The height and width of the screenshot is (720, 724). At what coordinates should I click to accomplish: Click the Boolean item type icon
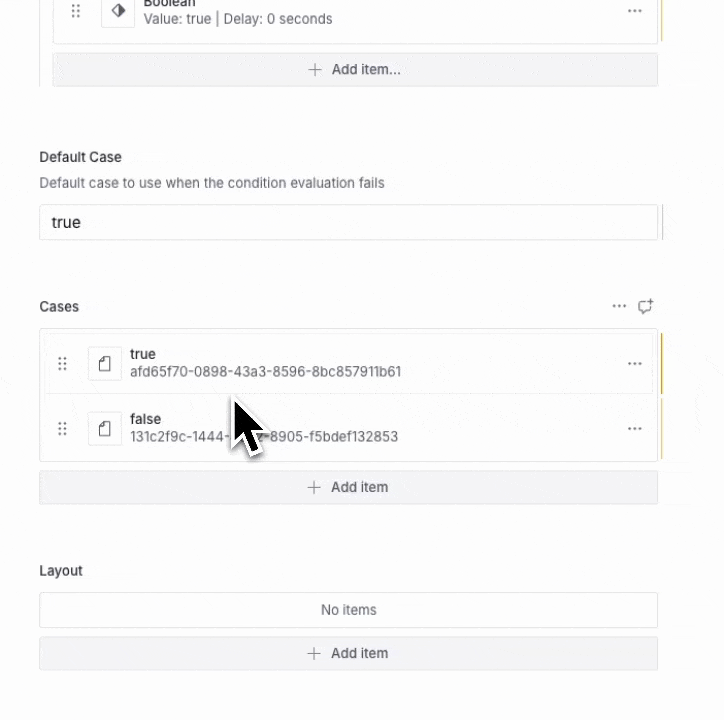click(x=118, y=12)
